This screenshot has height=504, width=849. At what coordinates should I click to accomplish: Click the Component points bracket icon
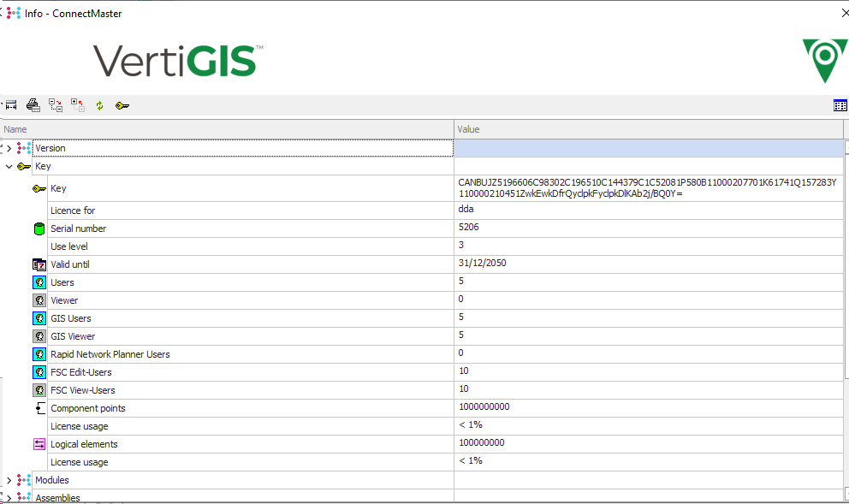coord(40,408)
